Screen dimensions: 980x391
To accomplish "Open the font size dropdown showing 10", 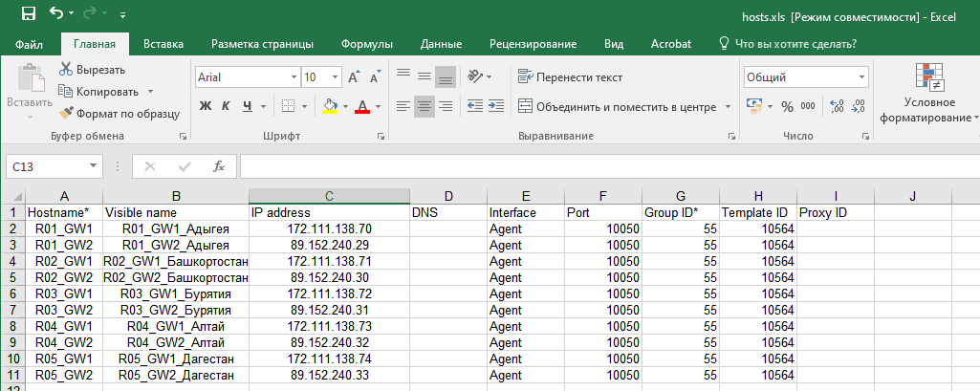I will coord(336,77).
